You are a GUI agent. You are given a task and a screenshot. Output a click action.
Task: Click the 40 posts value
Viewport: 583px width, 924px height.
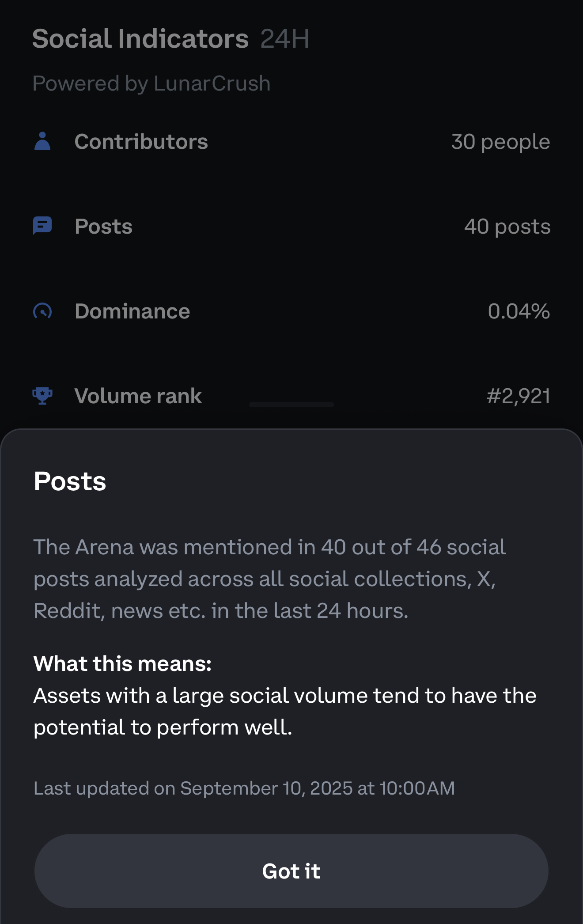(507, 227)
